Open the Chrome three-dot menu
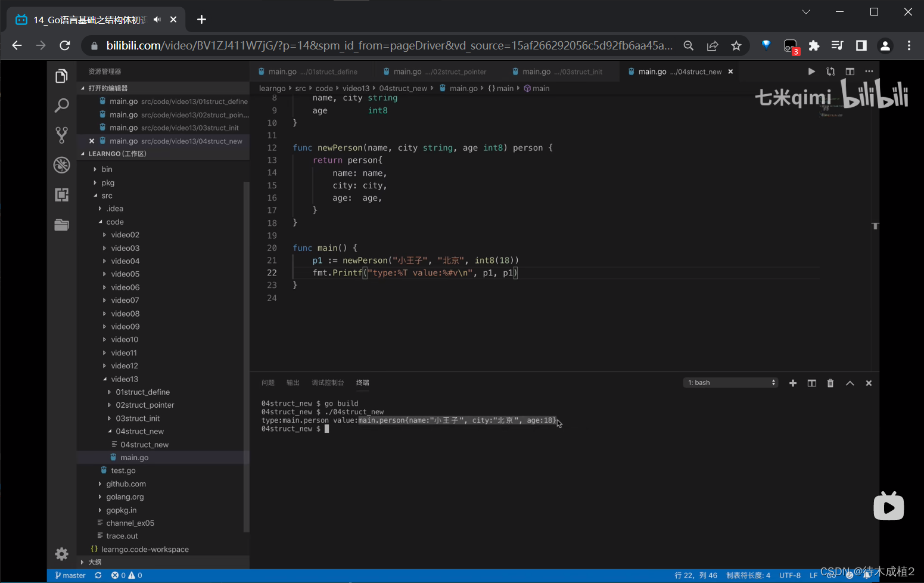This screenshot has height=583, width=924. [909, 45]
